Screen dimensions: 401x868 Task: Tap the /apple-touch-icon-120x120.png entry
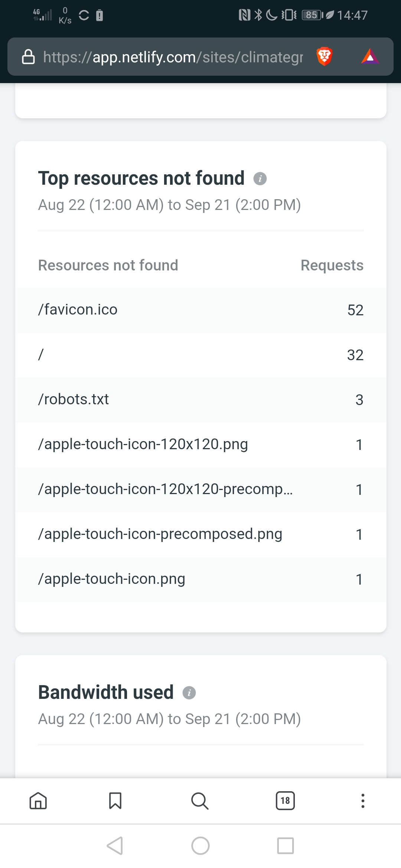(143, 444)
